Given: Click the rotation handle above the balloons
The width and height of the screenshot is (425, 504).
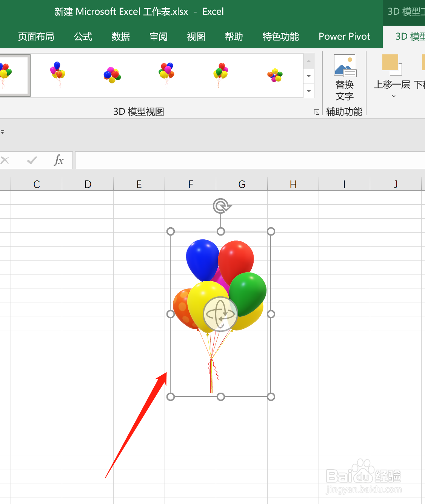Looking at the screenshot, I should [222, 206].
